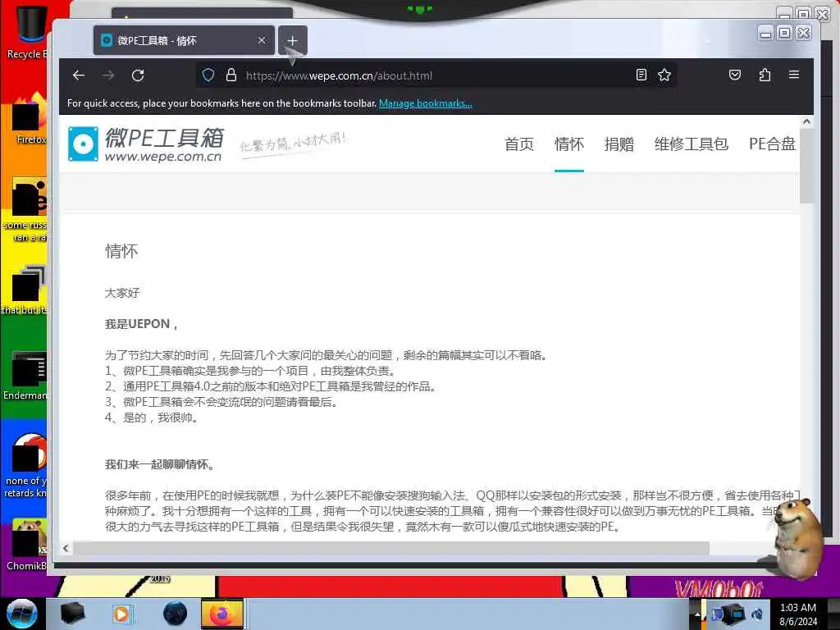Close the 微PE工具箱 - 情怀 tab
This screenshot has width=840, height=630.
(x=262, y=40)
